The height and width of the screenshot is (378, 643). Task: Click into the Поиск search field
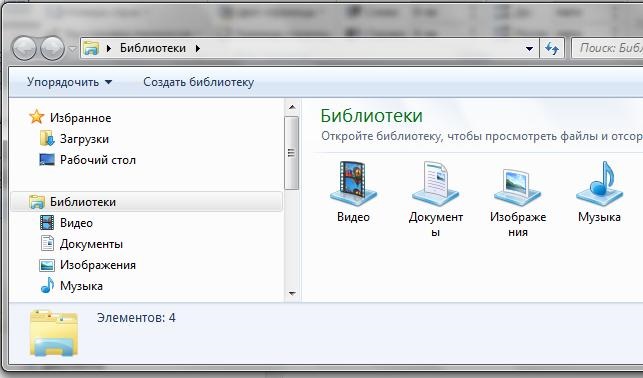pos(607,48)
